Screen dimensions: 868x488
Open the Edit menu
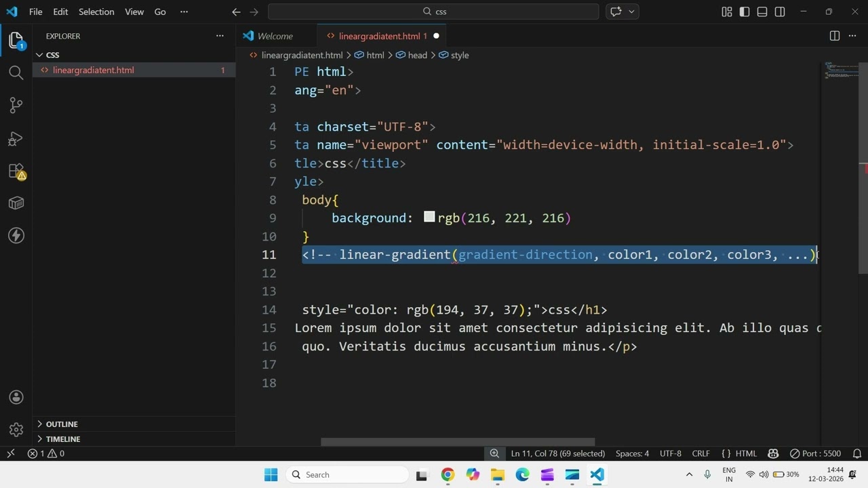point(60,12)
